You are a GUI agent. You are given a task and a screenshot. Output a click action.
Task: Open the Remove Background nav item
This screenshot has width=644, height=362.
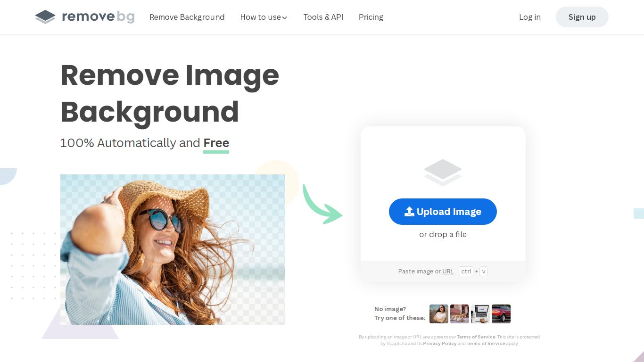[187, 17]
